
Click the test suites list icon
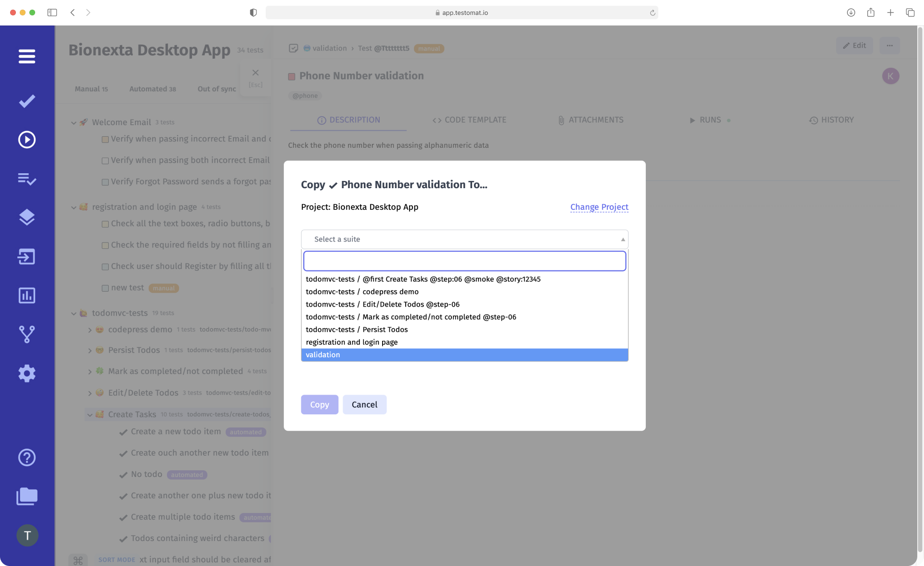[26, 179]
